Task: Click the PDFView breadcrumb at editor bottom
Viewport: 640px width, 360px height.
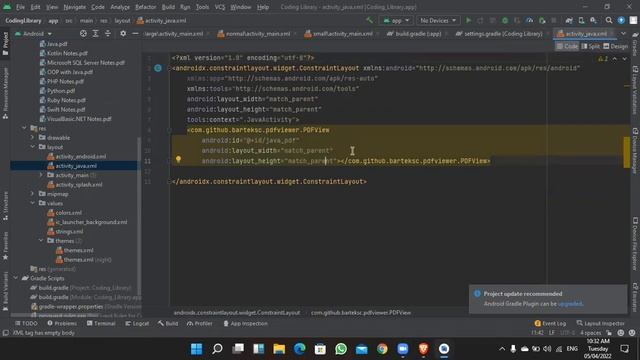Action: pyautogui.click(x=361, y=313)
